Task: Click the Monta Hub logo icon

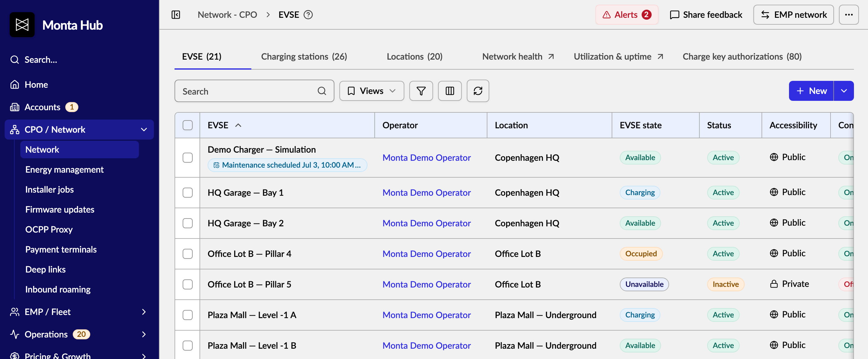Action: coord(22,25)
